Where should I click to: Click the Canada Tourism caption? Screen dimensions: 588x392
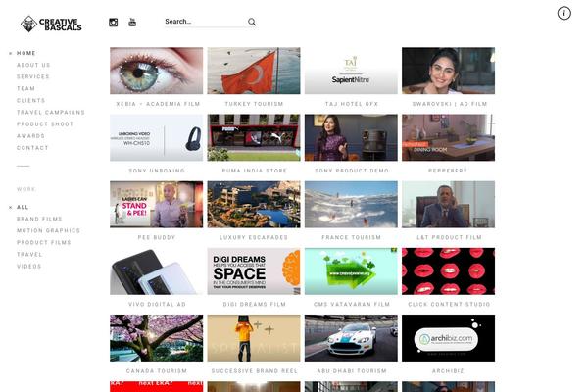pos(157,371)
